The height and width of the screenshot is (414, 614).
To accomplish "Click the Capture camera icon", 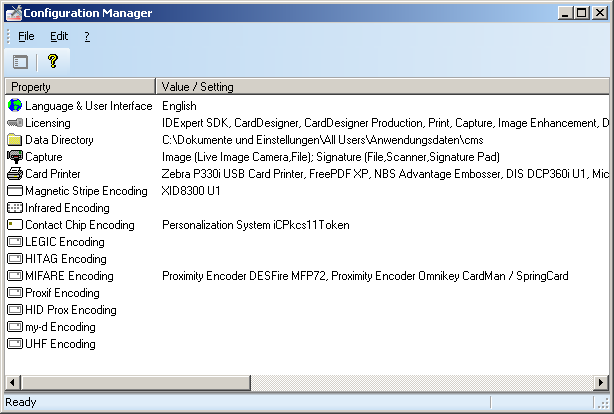I will [14, 157].
